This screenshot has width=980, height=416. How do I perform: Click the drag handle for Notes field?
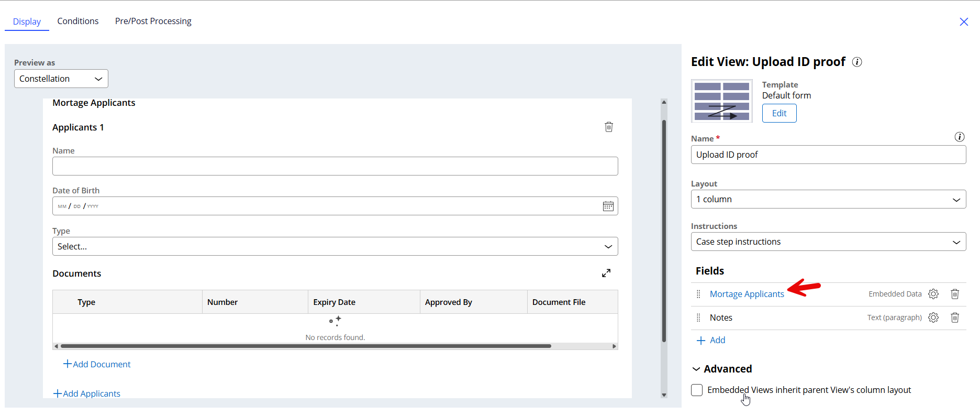point(698,318)
